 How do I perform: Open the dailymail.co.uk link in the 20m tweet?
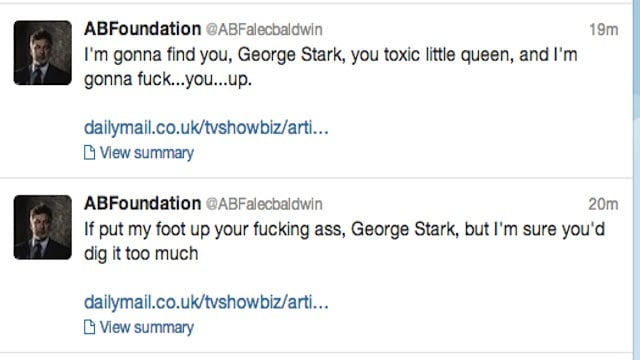click(206, 302)
